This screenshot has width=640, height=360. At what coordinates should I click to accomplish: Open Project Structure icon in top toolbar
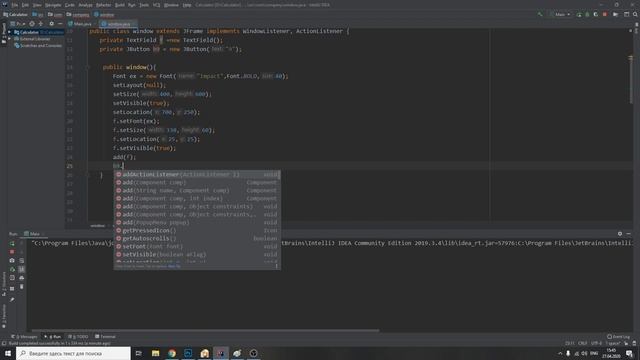pyautogui.click(x=627, y=14)
